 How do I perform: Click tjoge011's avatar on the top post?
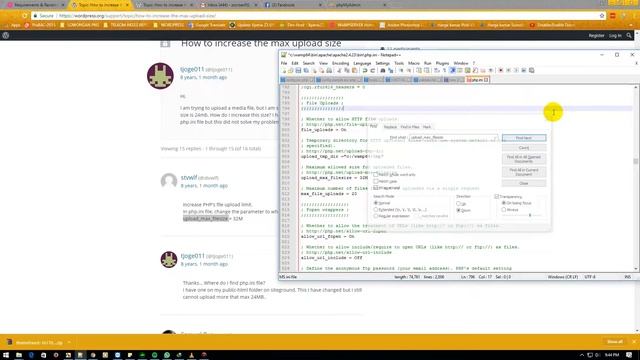point(160,76)
